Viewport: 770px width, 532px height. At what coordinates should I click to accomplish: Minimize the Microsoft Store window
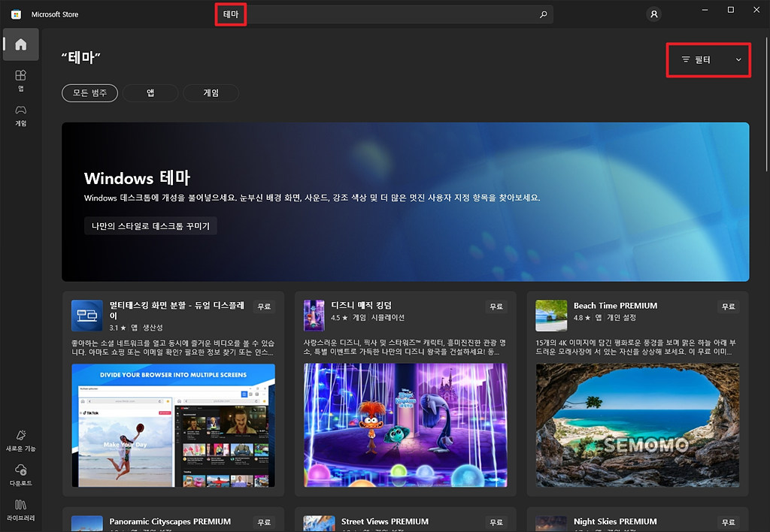tap(705, 10)
